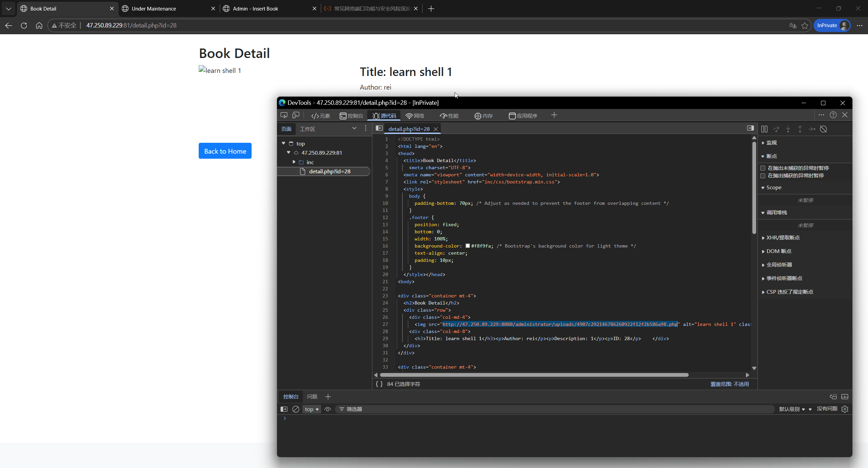Click the inspect element picker icon
Screen dimensions: 868x468
(284, 115)
